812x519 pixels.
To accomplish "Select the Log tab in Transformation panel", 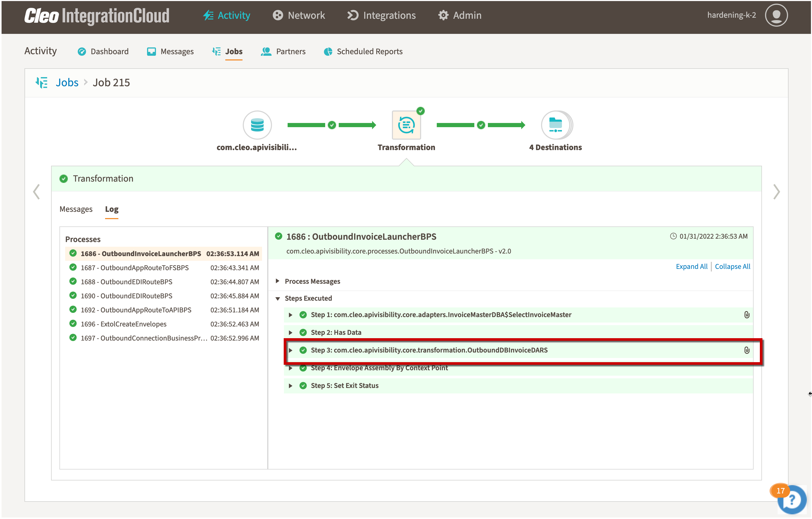I will pyautogui.click(x=112, y=209).
